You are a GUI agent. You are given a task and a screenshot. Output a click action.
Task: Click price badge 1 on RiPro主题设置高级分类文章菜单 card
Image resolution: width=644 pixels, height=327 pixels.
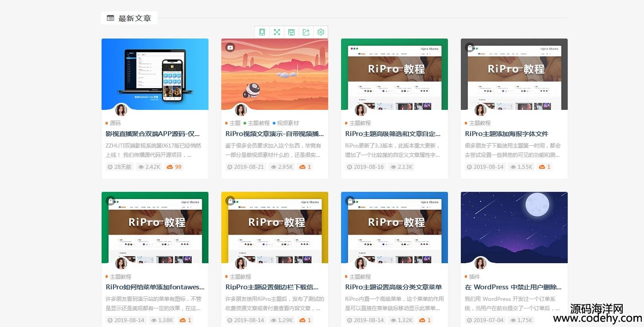(x=425, y=320)
